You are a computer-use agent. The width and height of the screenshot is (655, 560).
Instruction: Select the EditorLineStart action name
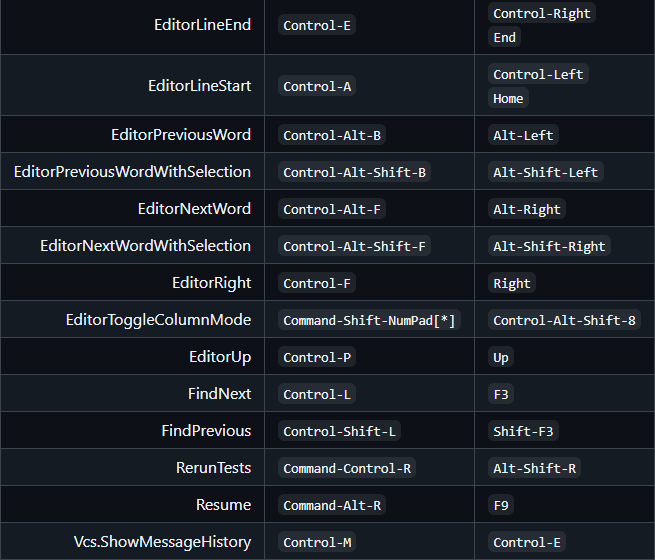coord(199,86)
